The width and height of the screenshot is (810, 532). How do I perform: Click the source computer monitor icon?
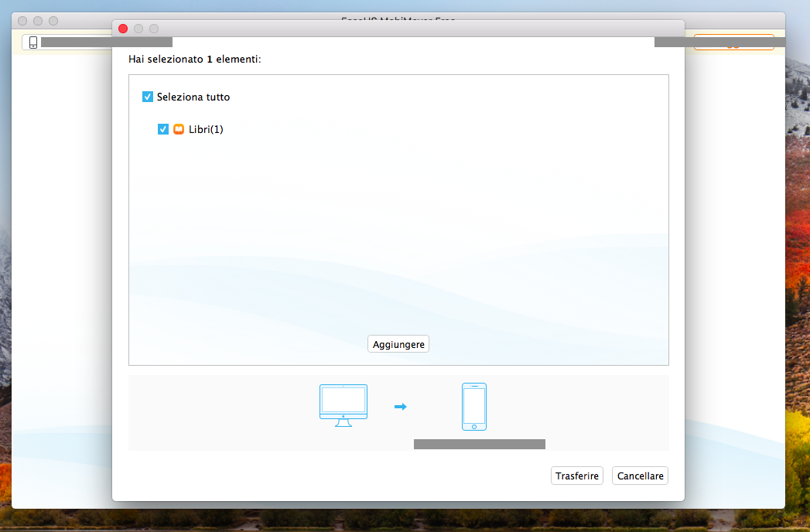[343, 404]
